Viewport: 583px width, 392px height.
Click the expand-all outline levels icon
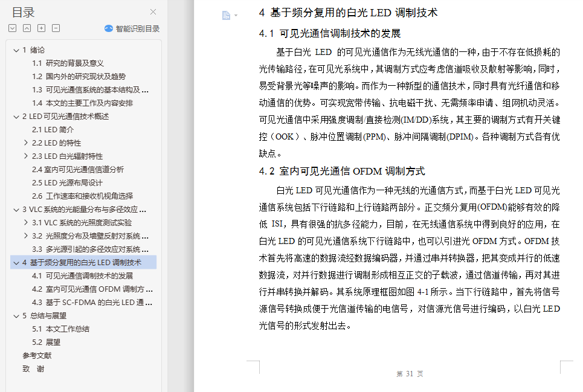(12, 28)
